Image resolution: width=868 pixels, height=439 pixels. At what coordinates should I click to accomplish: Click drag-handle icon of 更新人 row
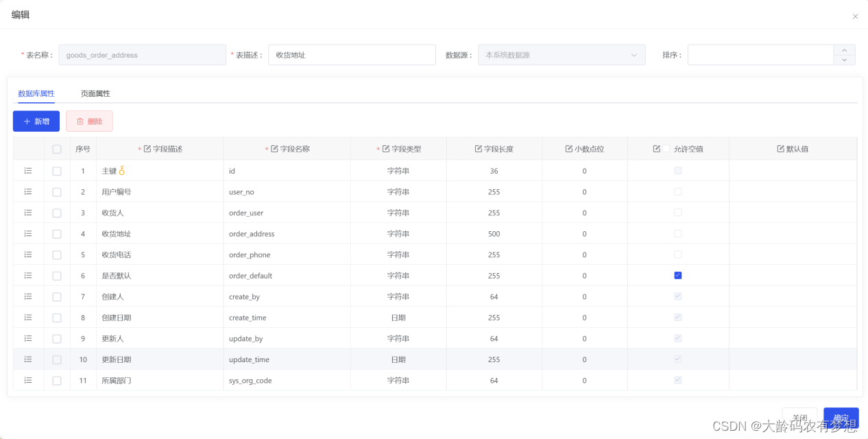[28, 338]
